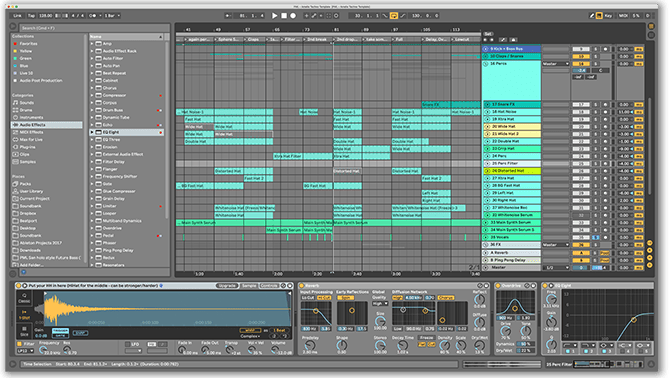The width and height of the screenshot is (672, 378).
Task: Toggle Draw Mode pencil icon
Action: coord(592,15)
